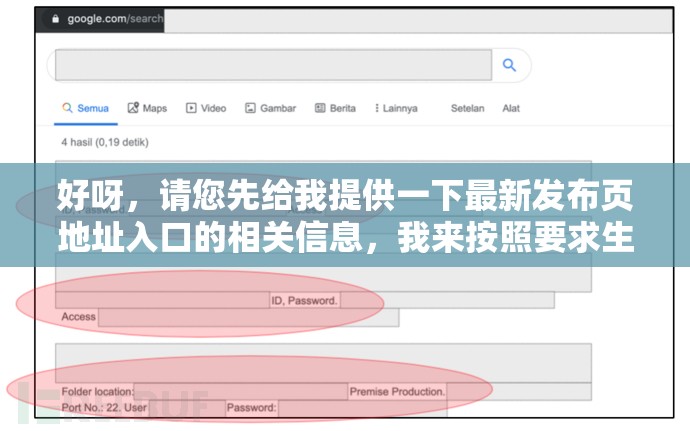Click the Maps tab pin icon
The height and width of the screenshot is (431, 690).
coord(133,108)
